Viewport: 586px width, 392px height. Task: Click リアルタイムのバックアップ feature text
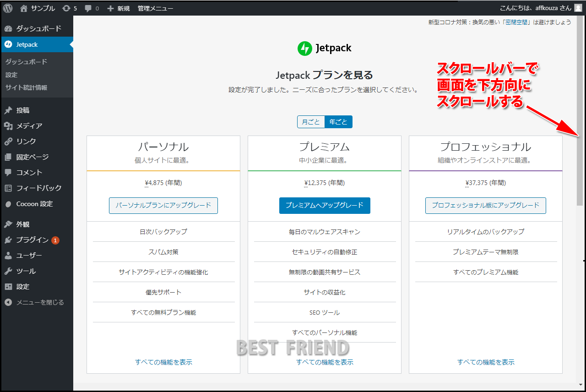click(486, 232)
